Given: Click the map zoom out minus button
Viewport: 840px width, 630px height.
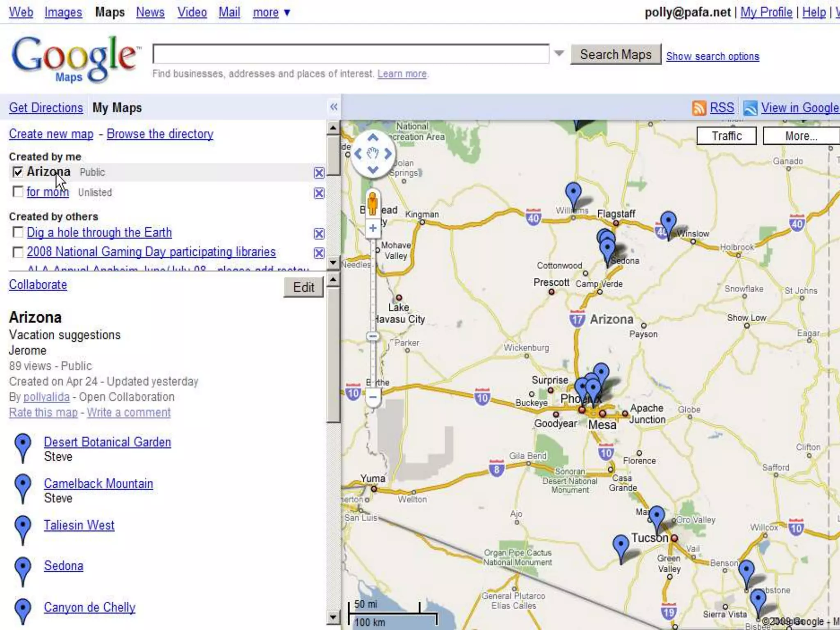Looking at the screenshot, I should (373, 397).
